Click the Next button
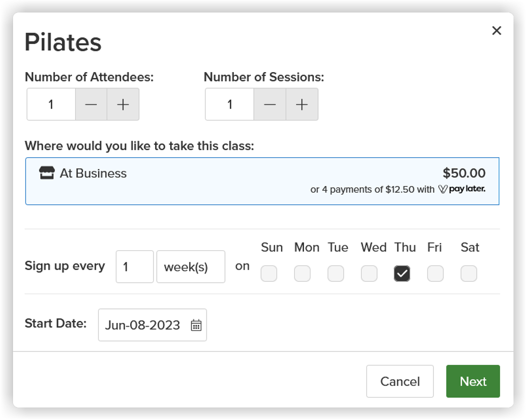Image resolution: width=526 pixels, height=420 pixels. pos(473,381)
